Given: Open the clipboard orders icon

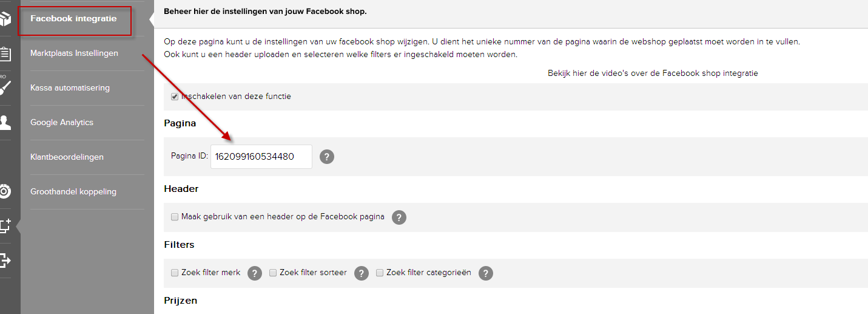Looking at the screenshot, I should (x=5, y=53).
